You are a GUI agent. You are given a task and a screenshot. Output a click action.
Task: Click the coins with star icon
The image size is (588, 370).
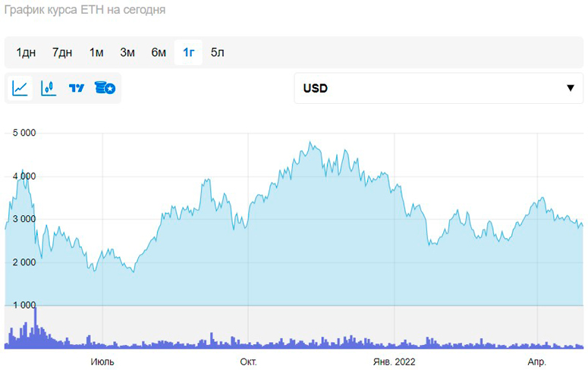point(104,89)
